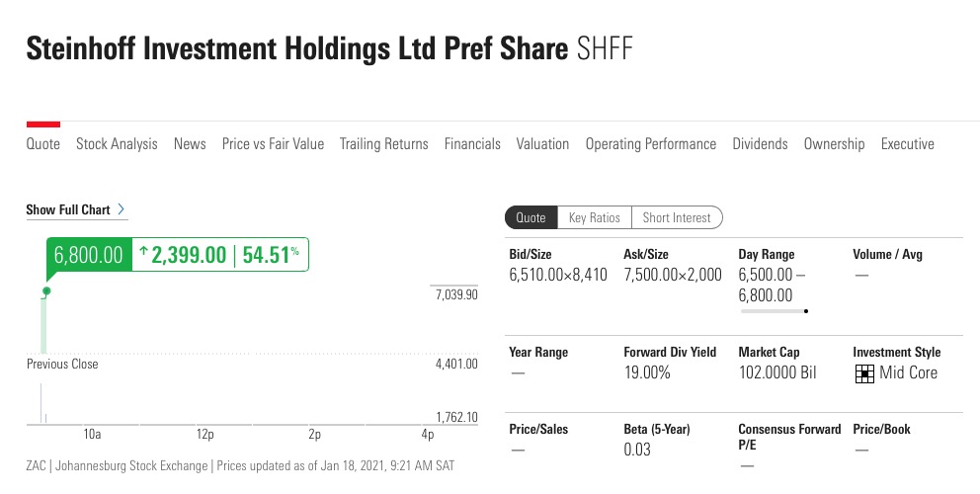This screenshot has height=494, width=980.
Task: Select the Quote pill toggle
Action: (531, 217)
